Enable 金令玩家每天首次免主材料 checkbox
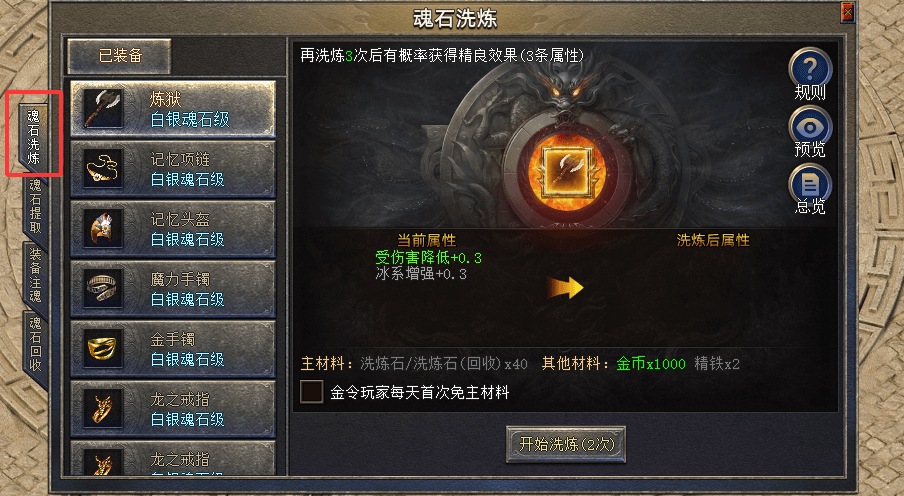Screen dimensions: 904x496 coord(312,392)
